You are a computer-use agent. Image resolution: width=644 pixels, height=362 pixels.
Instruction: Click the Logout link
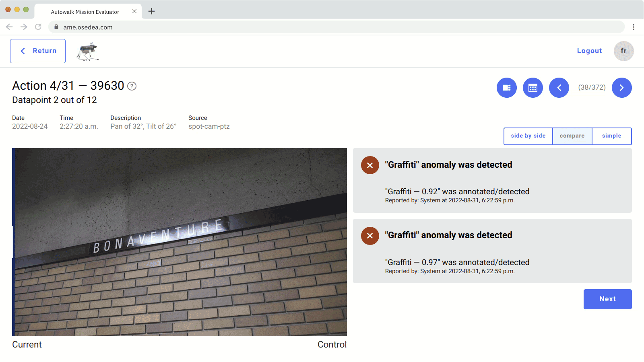tap(589, 51)
